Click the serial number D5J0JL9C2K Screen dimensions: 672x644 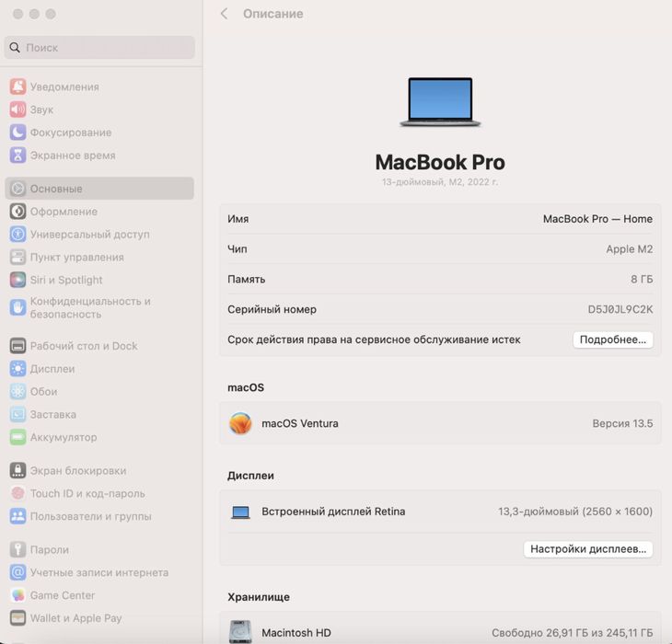(x=620, y=309)
